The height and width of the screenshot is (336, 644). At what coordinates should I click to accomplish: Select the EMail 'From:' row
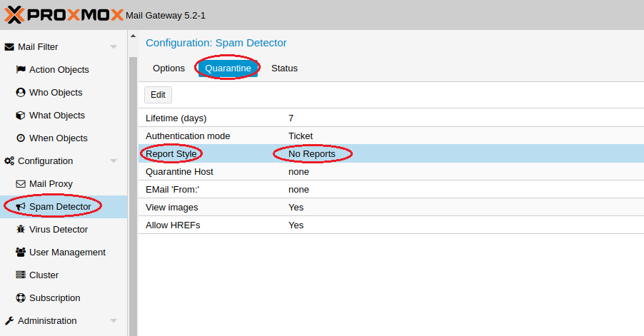point(391,190)
